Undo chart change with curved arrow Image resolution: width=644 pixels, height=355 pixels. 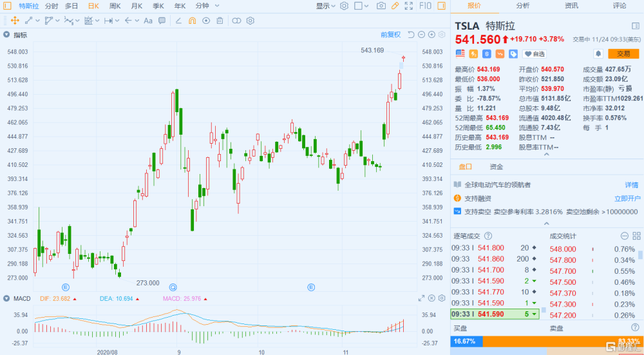411,35
